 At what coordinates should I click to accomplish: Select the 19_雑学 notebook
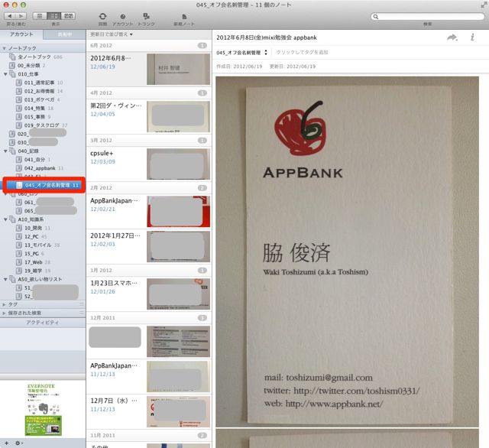[33, 271]
